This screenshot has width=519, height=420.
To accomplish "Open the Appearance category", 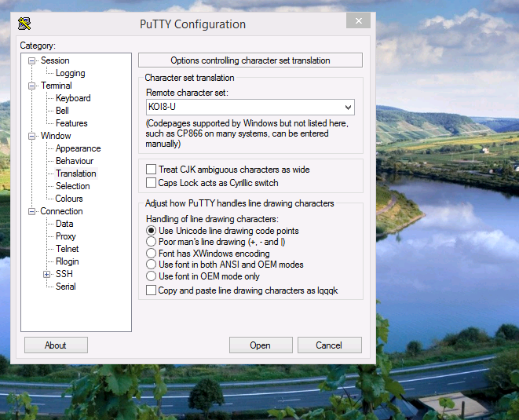I will tap(78, 148).
